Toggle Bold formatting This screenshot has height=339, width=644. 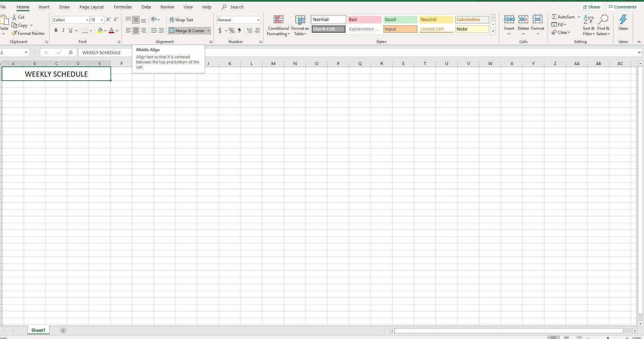[56, 31]
